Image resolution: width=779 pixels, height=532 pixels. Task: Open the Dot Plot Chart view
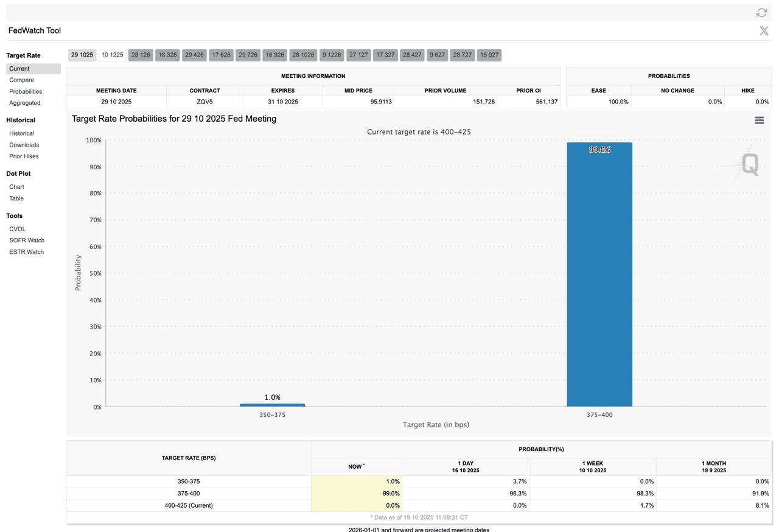[16, 187]
